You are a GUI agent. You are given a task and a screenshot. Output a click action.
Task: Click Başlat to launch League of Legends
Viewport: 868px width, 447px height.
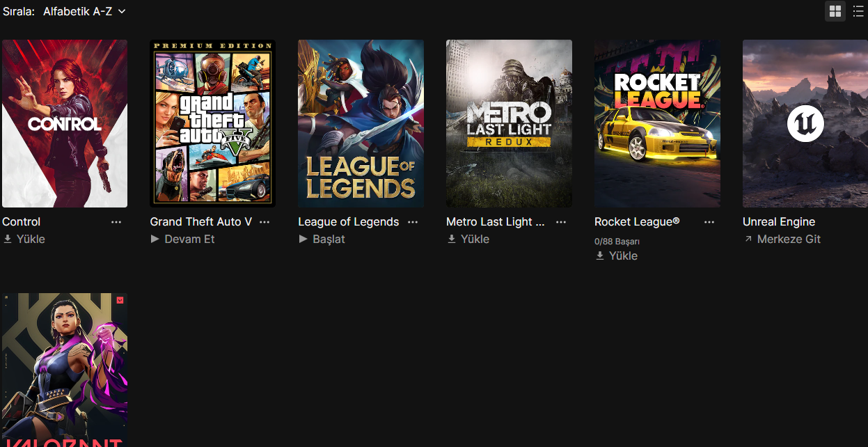pyautogui.click(x=322, y=239)
